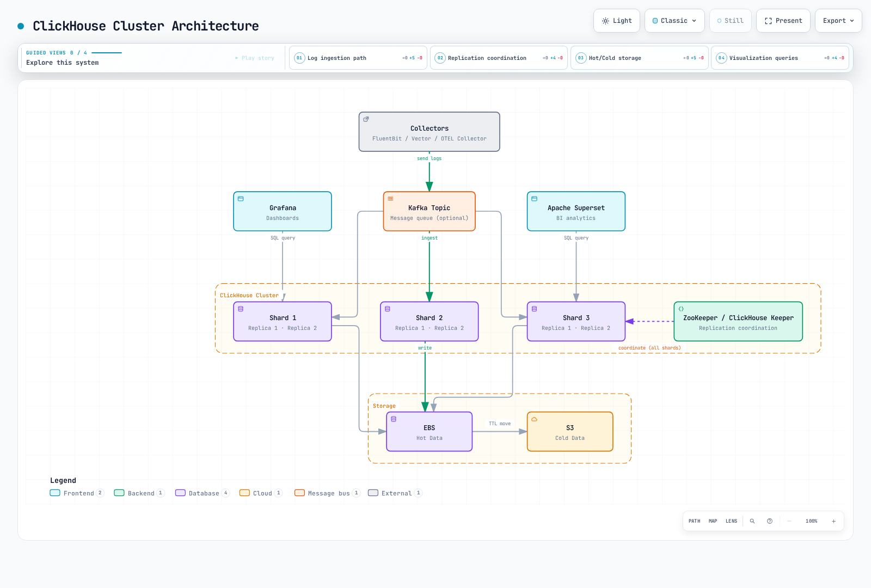Click 'coordinate (all shards)' edge label

(649, 348)
